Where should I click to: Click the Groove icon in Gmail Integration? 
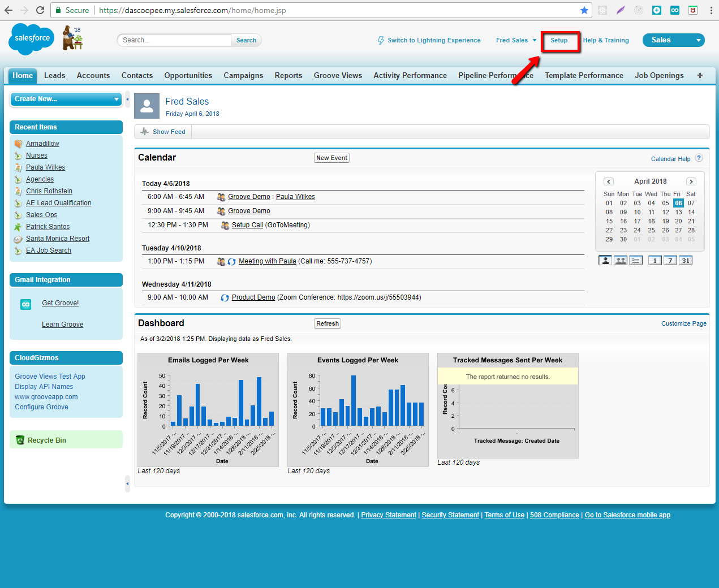[x=25, y=304]
